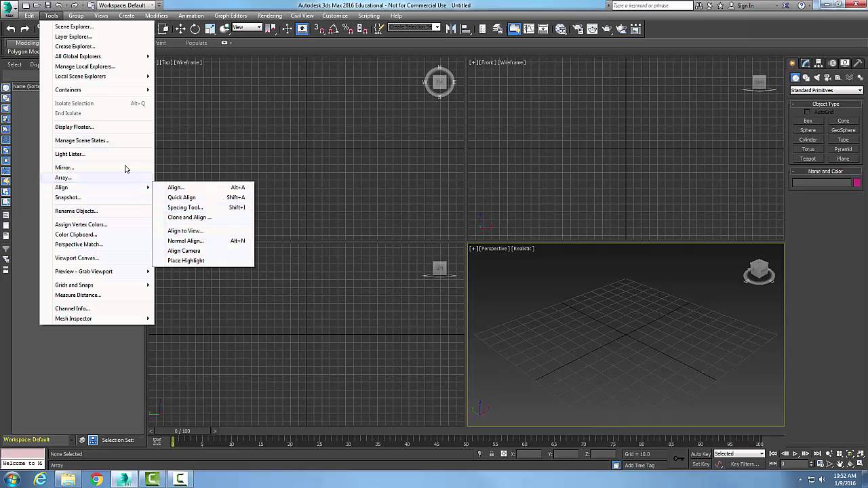Open the Modifiers menu
This screenshot has width=868, height=488.
click(157, 16)
